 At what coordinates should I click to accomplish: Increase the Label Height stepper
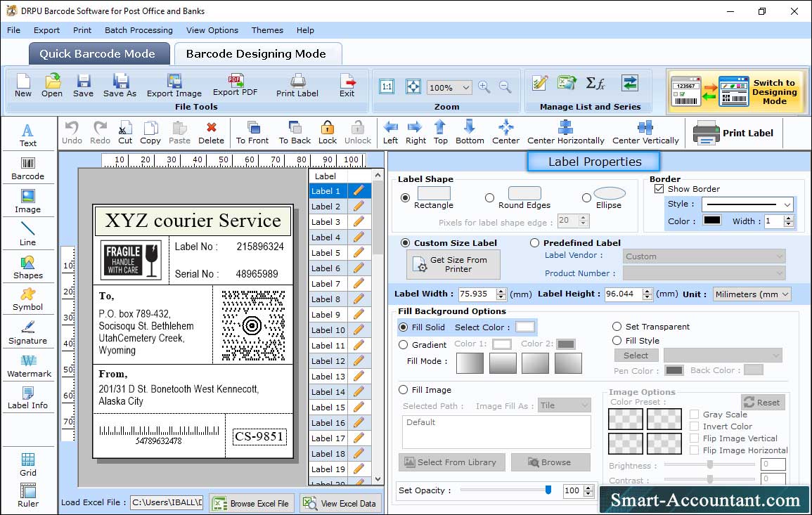pyautogui.click(x=647, y=291)
